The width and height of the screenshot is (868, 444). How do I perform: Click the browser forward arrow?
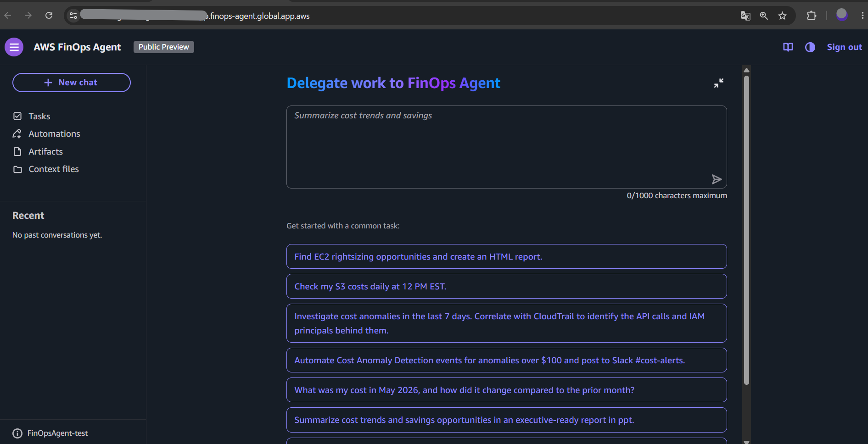tap(28, 16)
